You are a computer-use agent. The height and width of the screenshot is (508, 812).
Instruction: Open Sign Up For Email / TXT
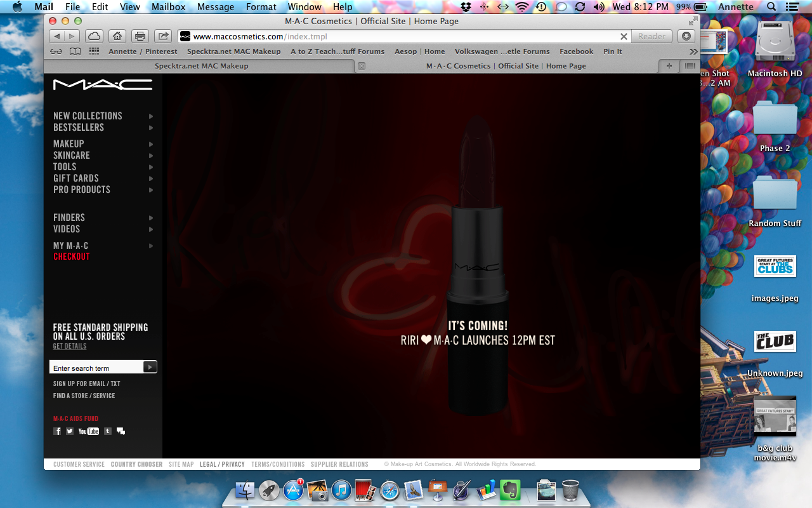tap(87, 384)
